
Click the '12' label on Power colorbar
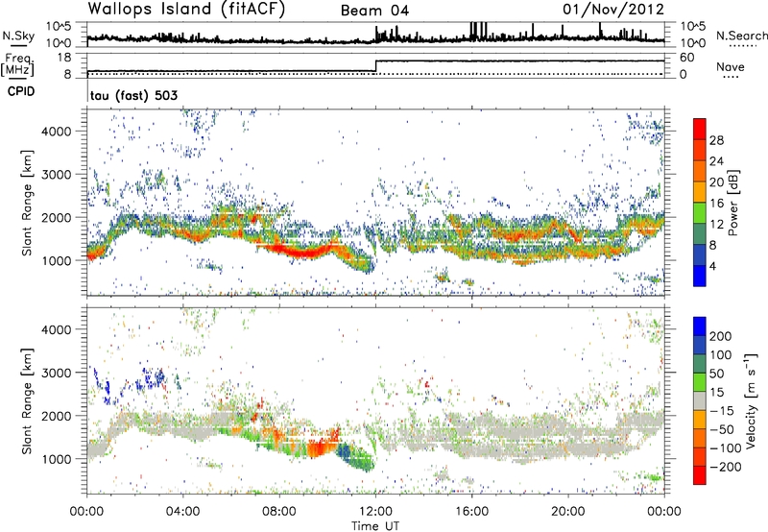716,225
